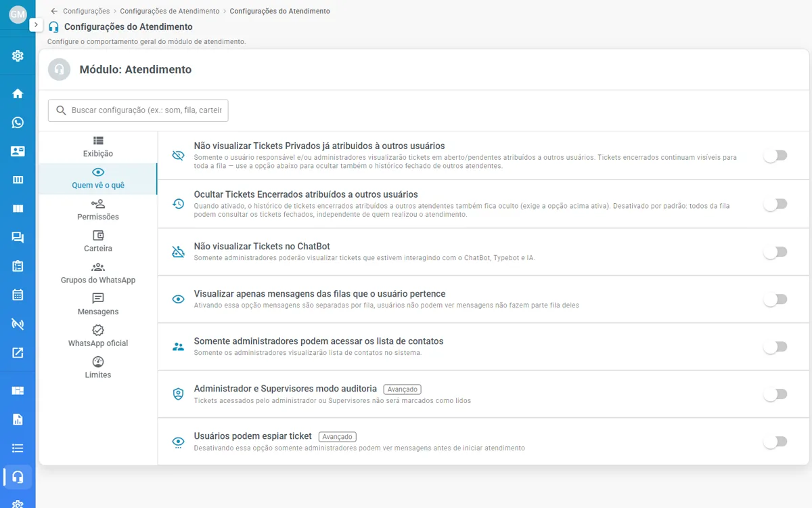
Task: Open the chat bubbles icon in sidebar
Action: pos(18,238)
